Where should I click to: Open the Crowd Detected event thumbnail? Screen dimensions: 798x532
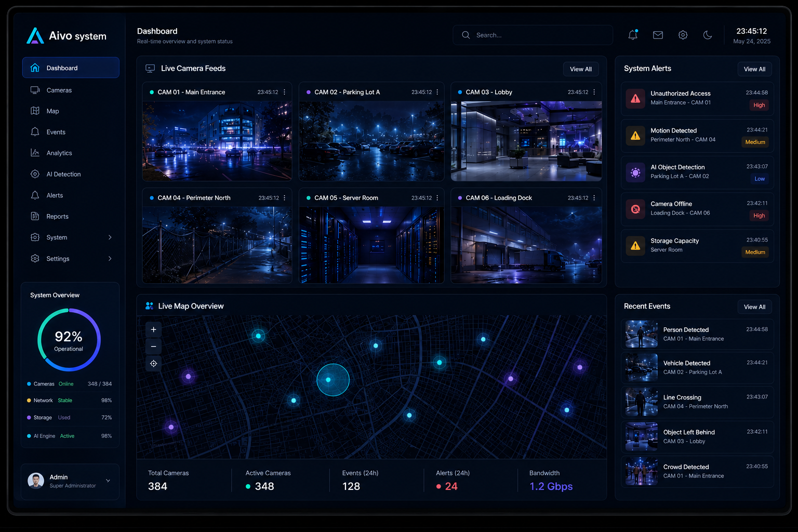642,471
